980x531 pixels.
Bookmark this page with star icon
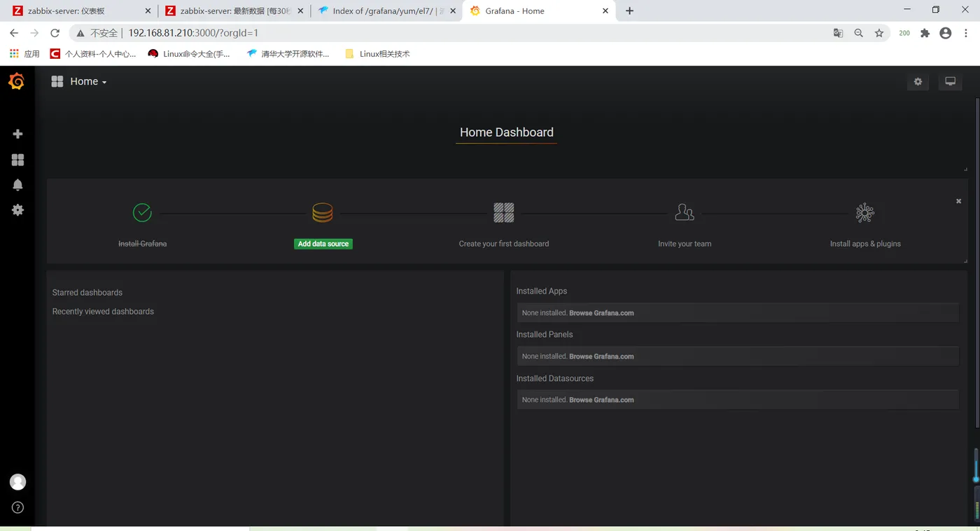[x=879, y=33]
